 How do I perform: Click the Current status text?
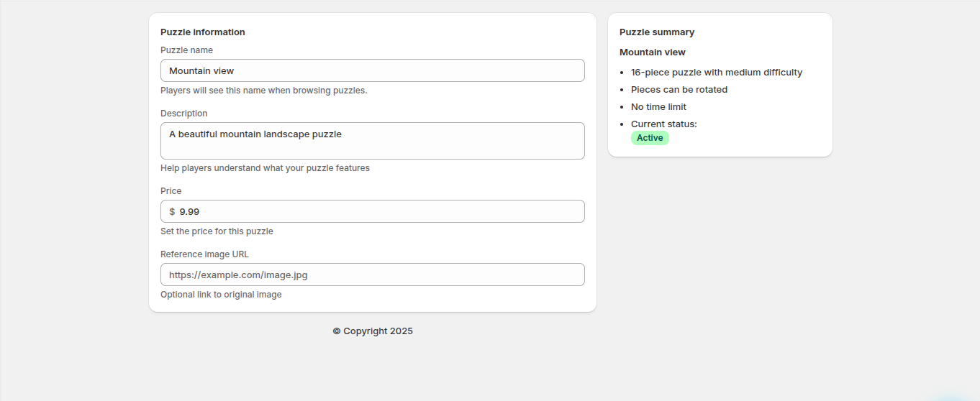663,124
